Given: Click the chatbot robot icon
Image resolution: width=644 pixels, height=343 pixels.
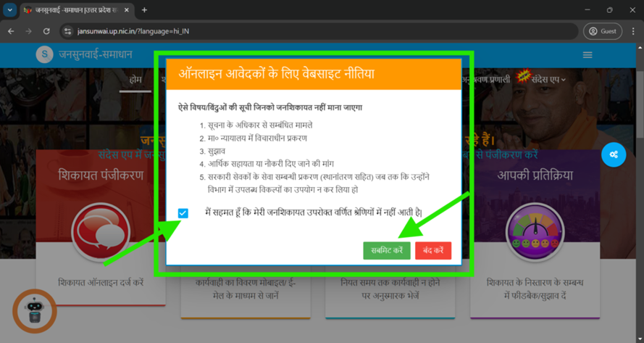Looking at the screenshot, I should pos(34,311).
